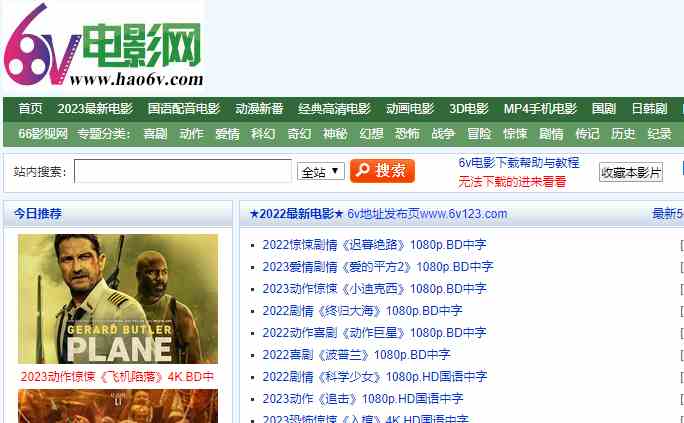Select the 动作 category
The height and width of the screenshot is (423, 684).
192,133
